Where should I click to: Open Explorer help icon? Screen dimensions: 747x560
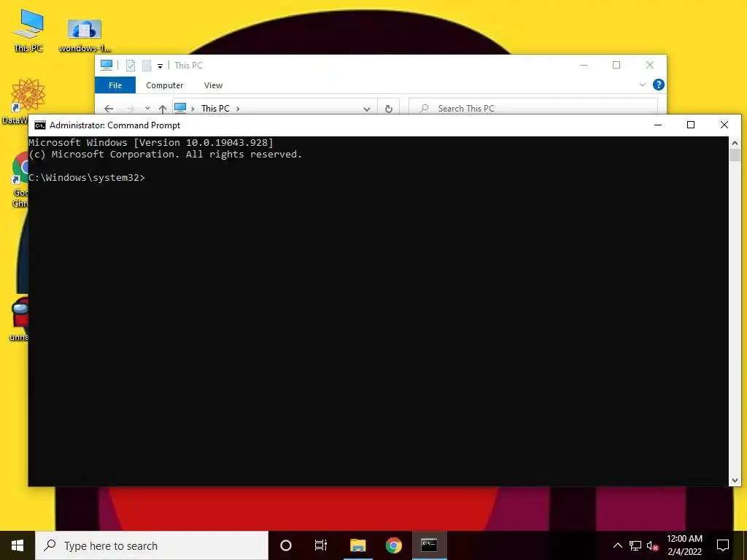[x=659, y=85]
